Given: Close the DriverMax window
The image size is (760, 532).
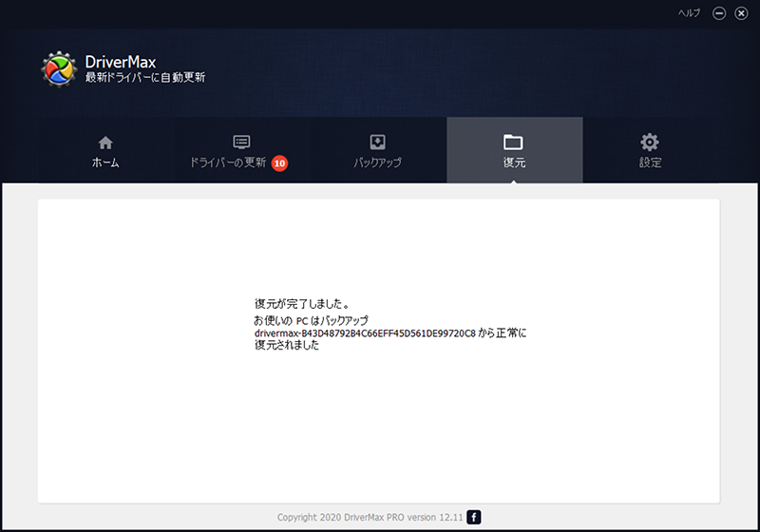Looking at the screenshot, I should (741, 13).
